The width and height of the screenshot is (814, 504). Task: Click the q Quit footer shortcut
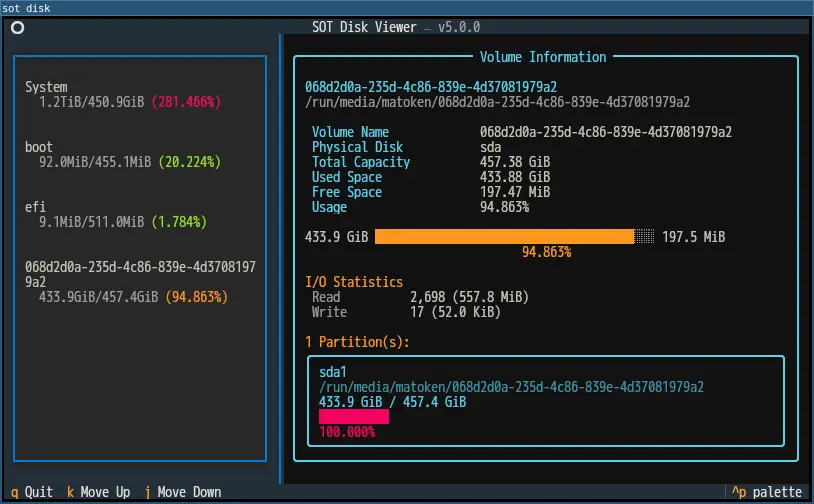click(x=32, y=492)
